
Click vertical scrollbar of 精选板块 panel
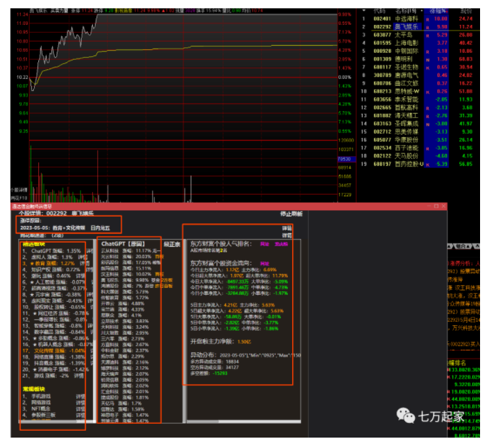click(94, 330)
